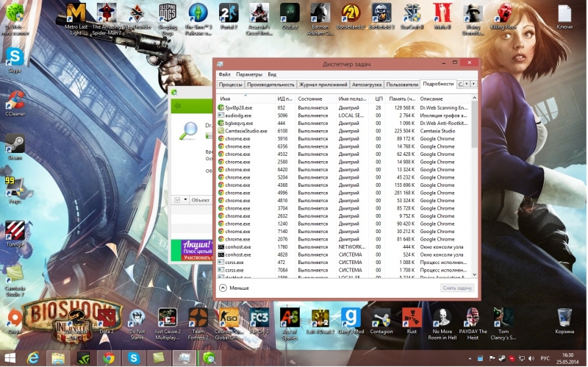Launch War Thunder desktop icon
The width and height of the screenshot is (588, 367).
pyautogui.click(x=137, y=17)
